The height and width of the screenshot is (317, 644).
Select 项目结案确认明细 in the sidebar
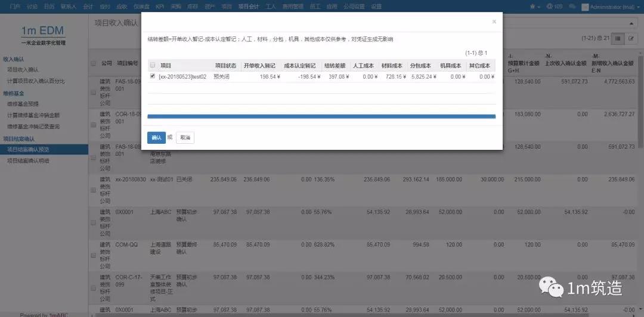(28, 161)
